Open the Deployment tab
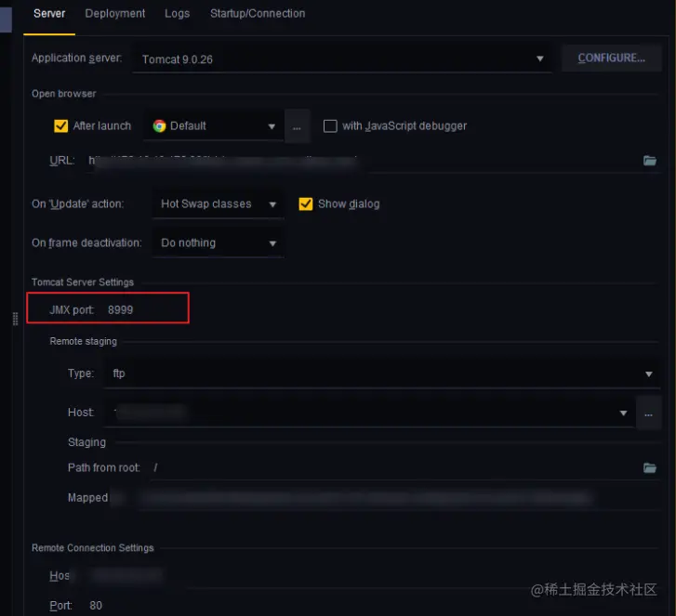 click(114, 14)
